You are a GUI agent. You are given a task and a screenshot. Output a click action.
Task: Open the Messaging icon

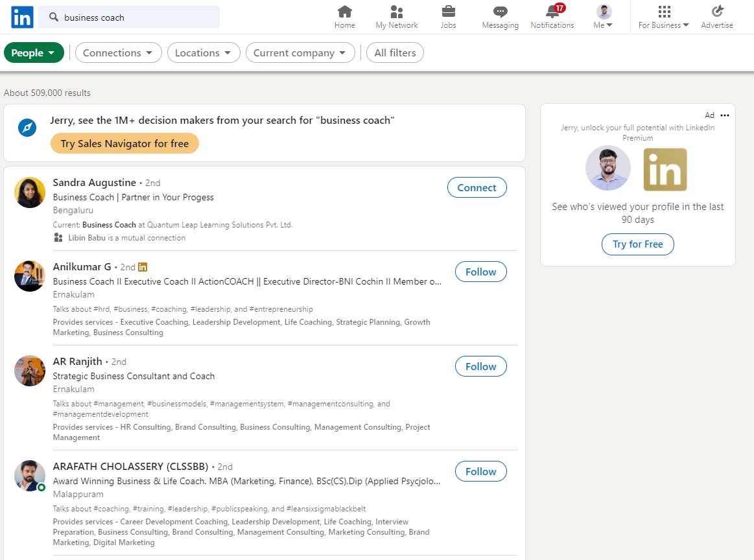point(500,16)
